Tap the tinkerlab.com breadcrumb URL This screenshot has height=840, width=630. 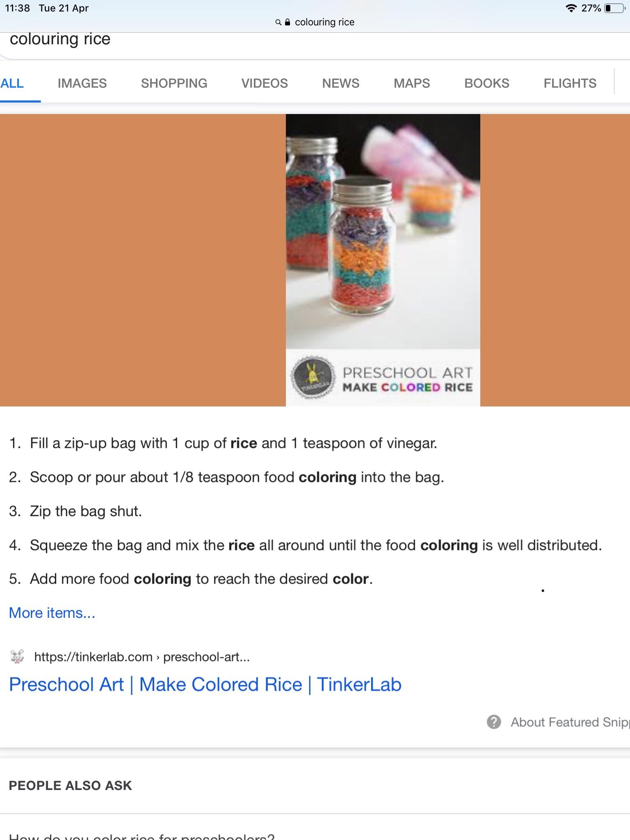(x=142, y=657)
